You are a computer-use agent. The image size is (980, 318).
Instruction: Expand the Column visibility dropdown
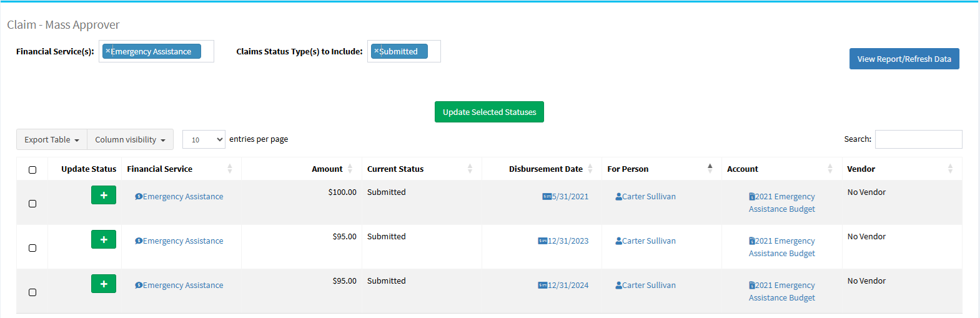tap(130, 140)
